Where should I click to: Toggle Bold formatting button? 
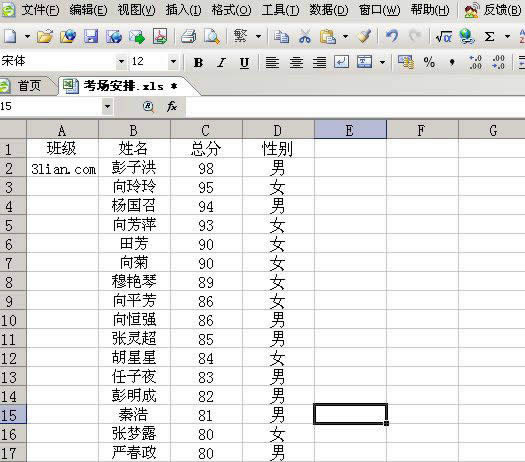pyautogui.click(x=198, y=62)
